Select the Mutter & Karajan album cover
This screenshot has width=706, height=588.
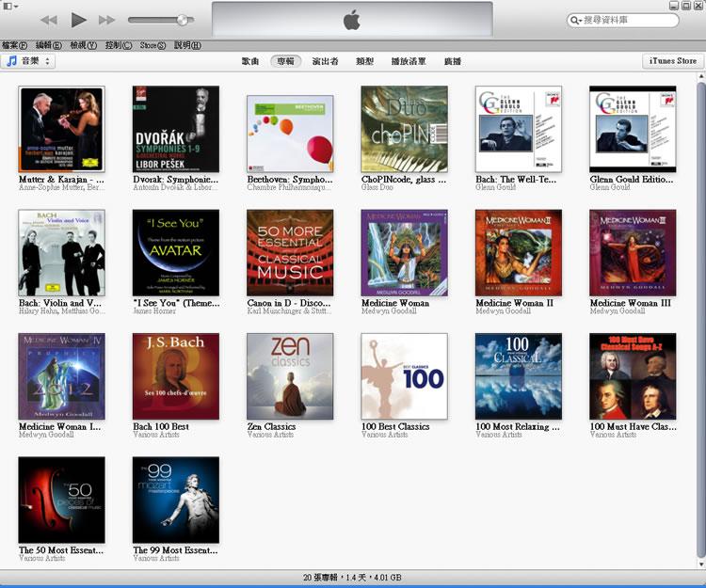(x=62, y=129)
